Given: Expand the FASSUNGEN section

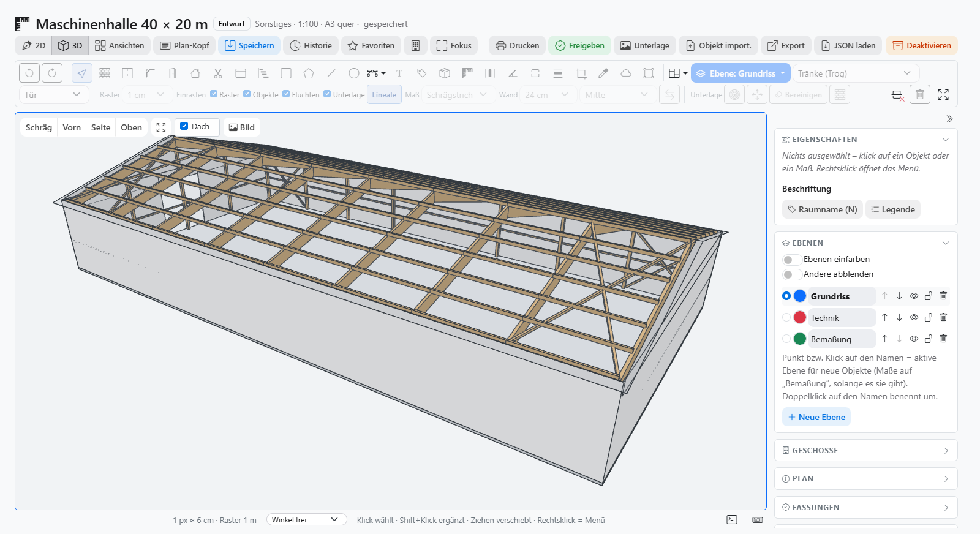Looking at the screenshot, I should coord(865,507).
